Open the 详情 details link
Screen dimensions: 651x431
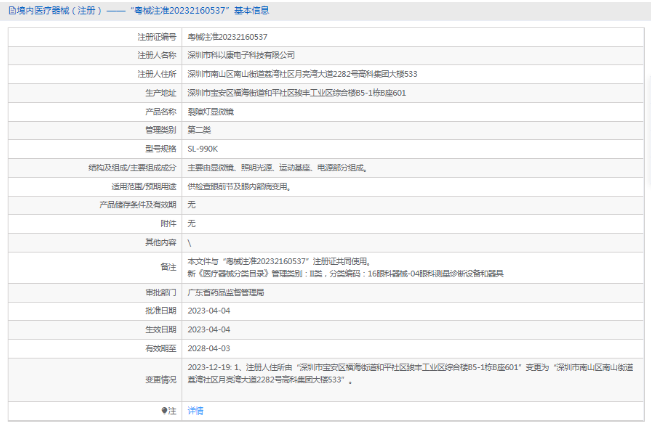point(195,410)
